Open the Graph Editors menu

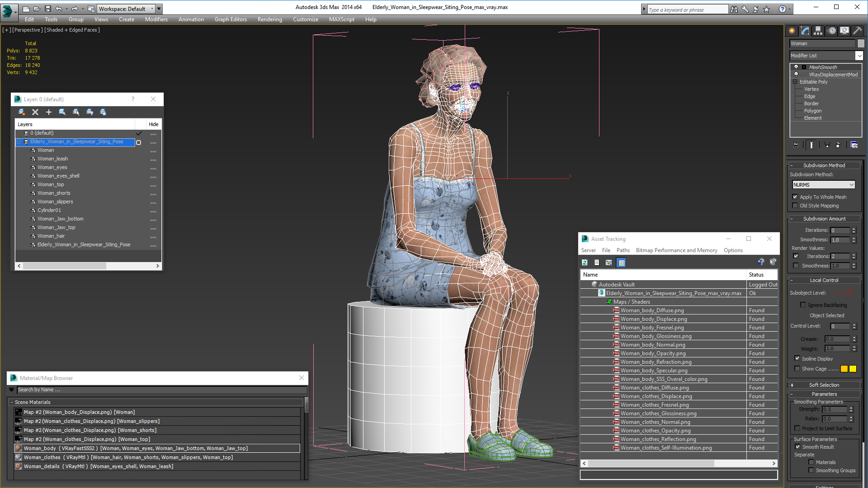click(231, 19)
